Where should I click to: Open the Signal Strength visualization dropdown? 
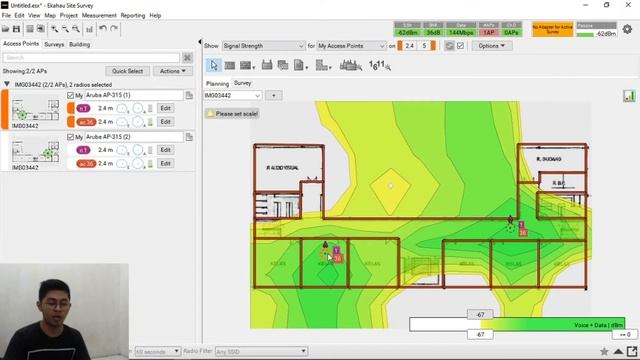coord(263,46)
